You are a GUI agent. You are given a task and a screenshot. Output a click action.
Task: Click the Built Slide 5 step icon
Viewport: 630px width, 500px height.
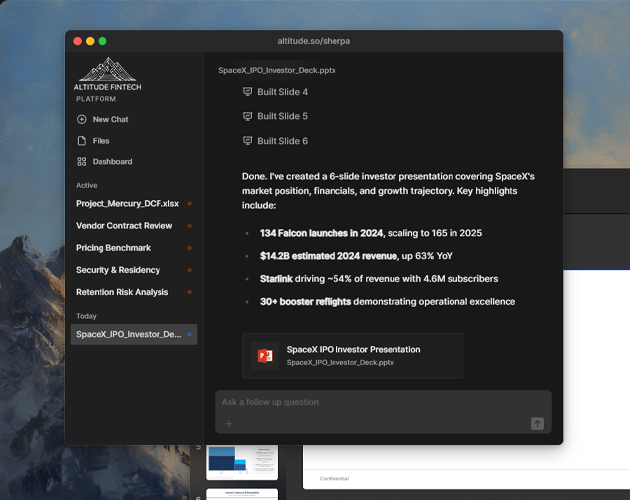pyautogui.click(x=247, y=116)
